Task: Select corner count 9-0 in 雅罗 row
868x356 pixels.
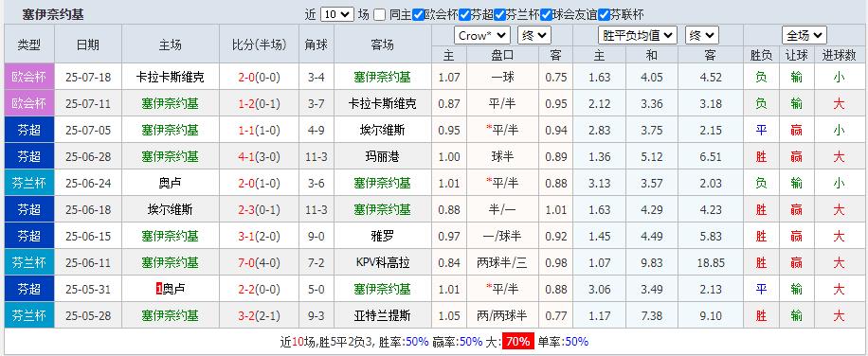Action: click(x=316, y=236)
